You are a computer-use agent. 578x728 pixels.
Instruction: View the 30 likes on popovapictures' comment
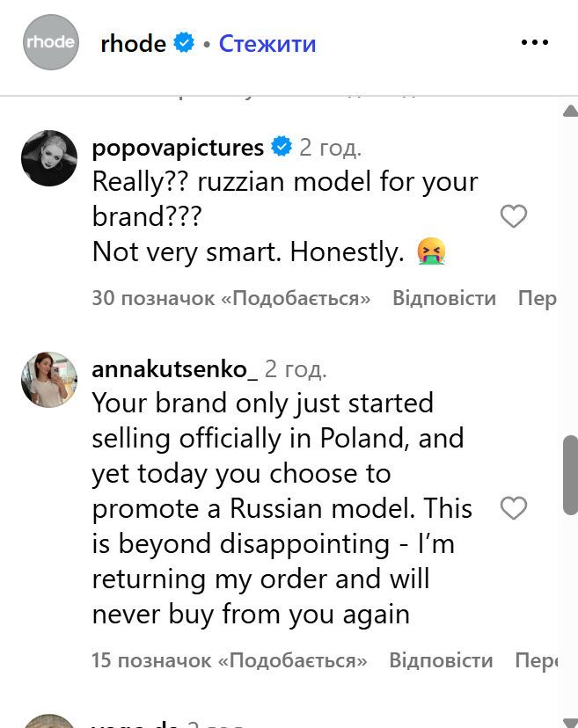231,299
